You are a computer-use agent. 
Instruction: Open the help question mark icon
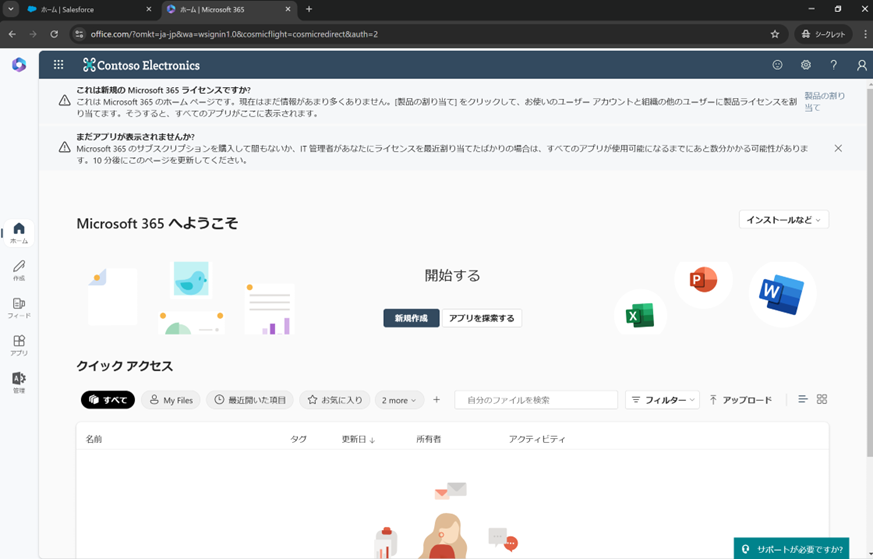tap(833, 65)
